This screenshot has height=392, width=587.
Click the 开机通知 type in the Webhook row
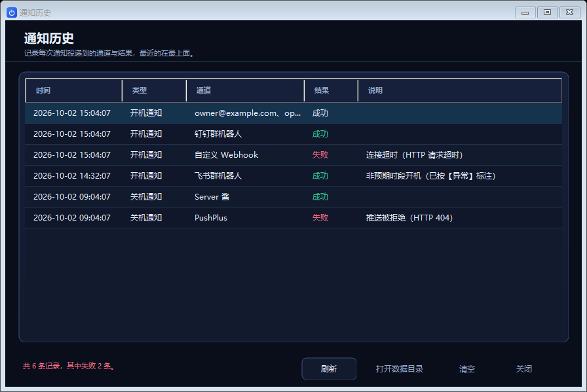pos(146,155)
